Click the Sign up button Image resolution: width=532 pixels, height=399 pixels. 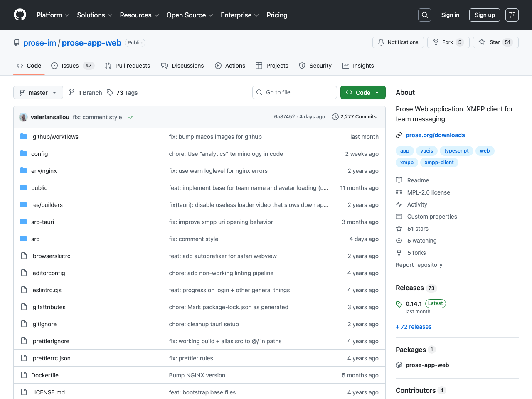tap(485, 15)
